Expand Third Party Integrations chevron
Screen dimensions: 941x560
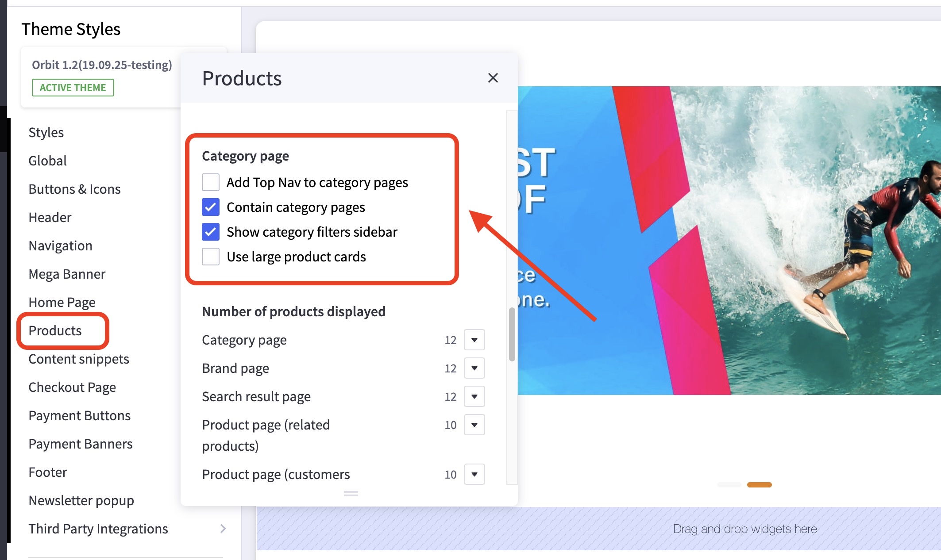[223, 529]
